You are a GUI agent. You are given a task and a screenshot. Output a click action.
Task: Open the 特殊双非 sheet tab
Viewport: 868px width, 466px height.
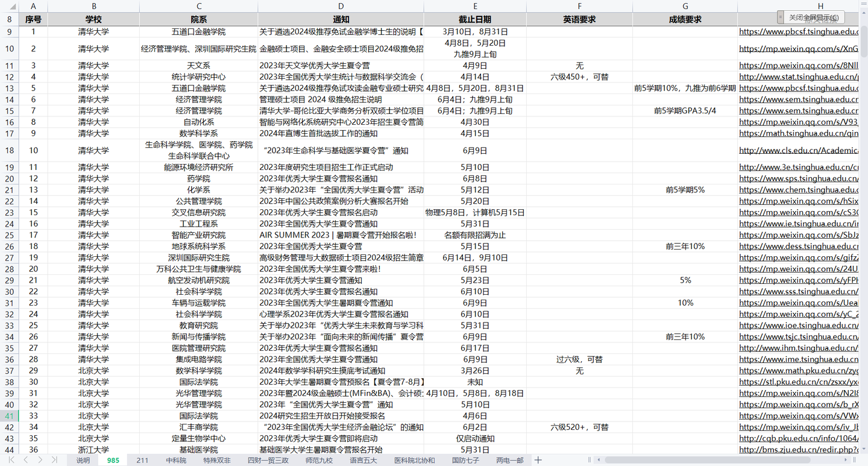pos(217,460)
